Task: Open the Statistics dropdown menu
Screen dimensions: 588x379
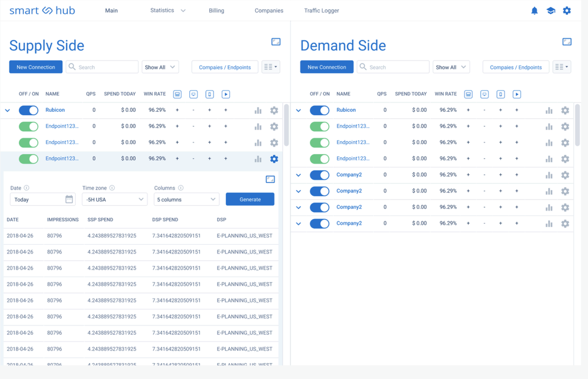Action: tap(168, 11)
